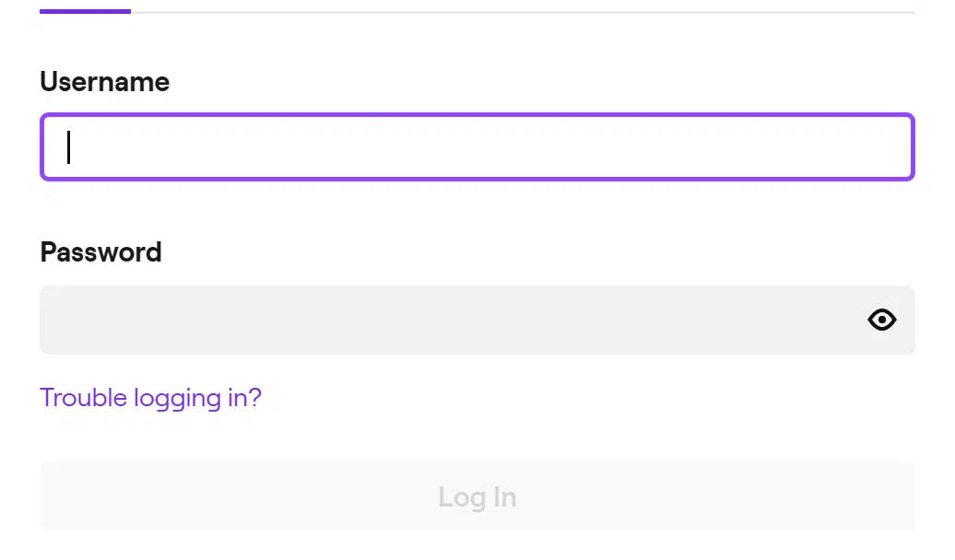Click the Log In button
The height and width of the screenshot is (560, 955).
[x=477, y=496]
